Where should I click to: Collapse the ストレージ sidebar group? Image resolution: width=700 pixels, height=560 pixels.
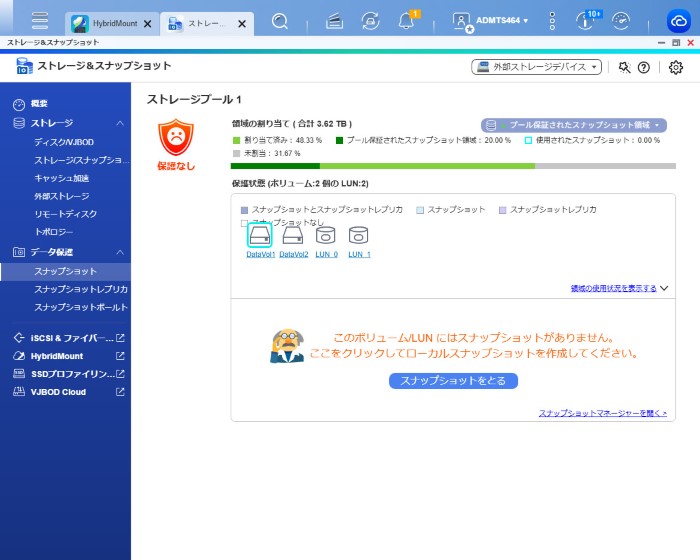(120, 123)
